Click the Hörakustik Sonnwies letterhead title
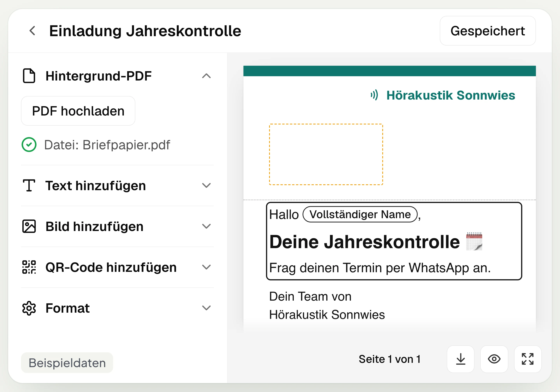Image resolution: width=560 pixels, height=392 pixels. (451, 95)
